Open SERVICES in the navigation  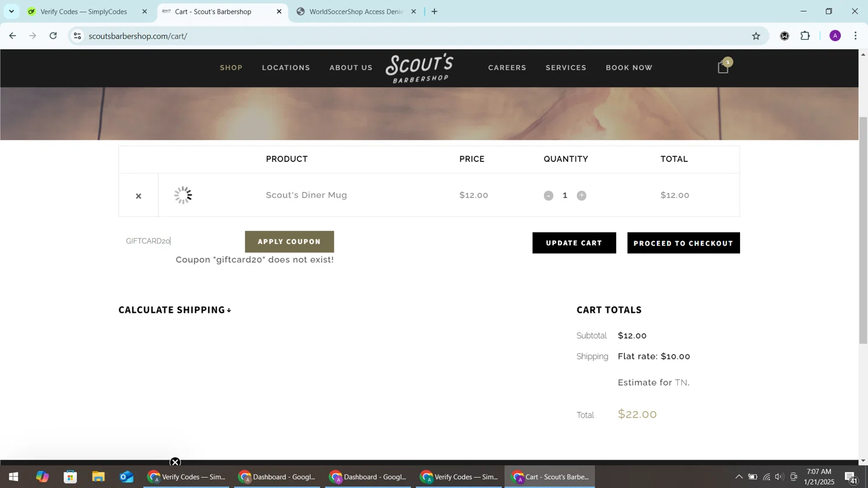click(x=566, y=68)
